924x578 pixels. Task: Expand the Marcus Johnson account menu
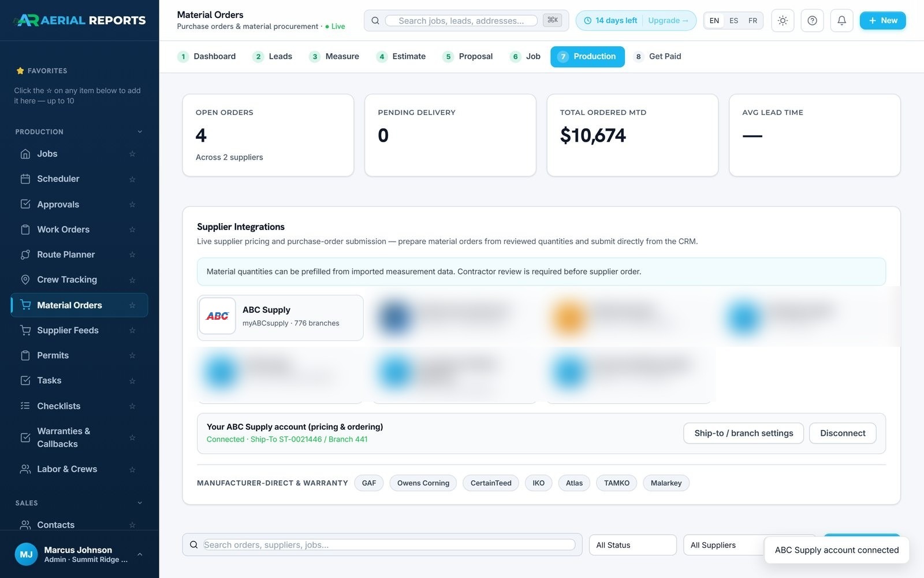(x=140, y=555)
